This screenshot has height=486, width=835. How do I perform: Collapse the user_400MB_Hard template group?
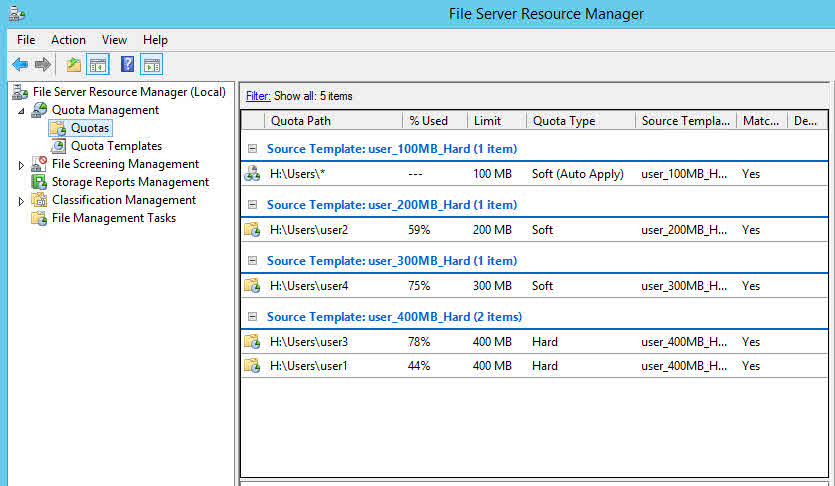(253, 317)
